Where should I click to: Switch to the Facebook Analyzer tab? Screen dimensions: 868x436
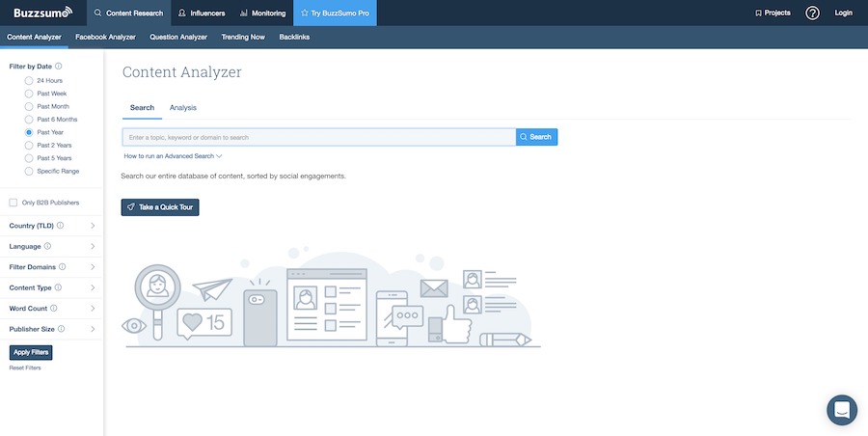[x=105, y=37]
